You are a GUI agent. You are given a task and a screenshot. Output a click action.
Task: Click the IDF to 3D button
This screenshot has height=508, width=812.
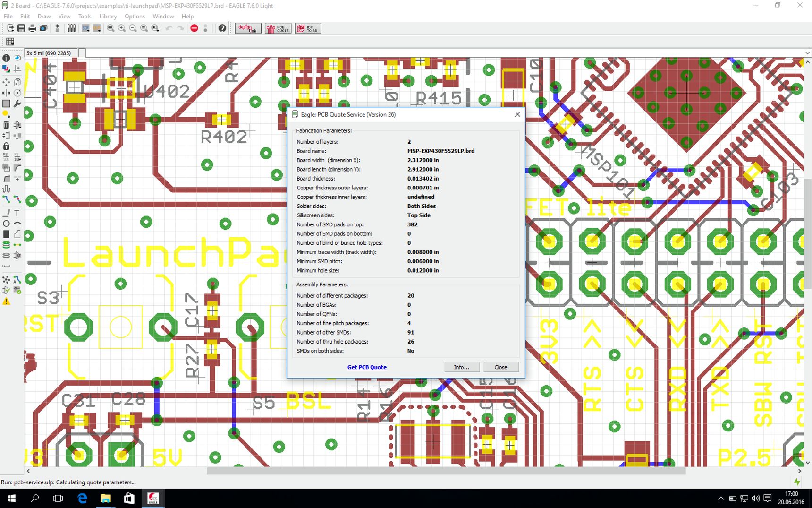point(308,28)
